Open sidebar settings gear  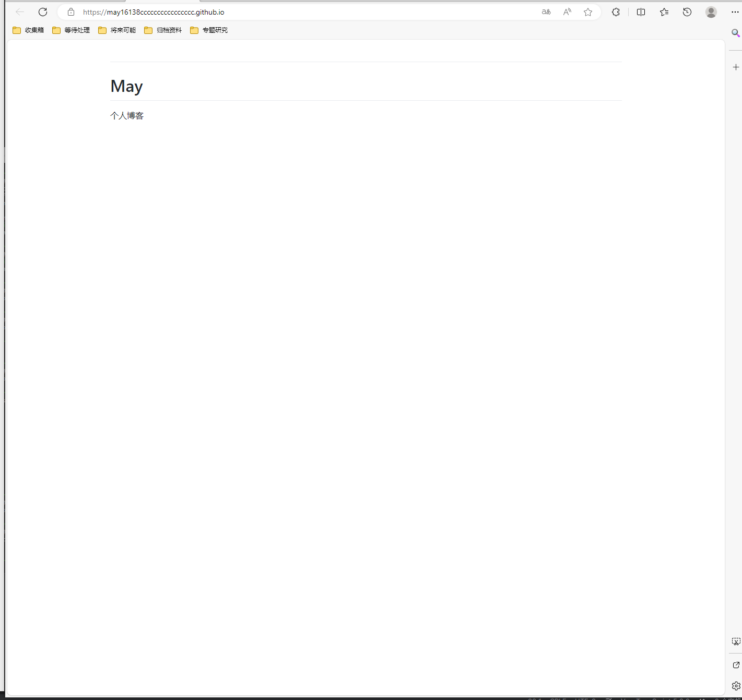pyautogui.click(x=736, y=686)
